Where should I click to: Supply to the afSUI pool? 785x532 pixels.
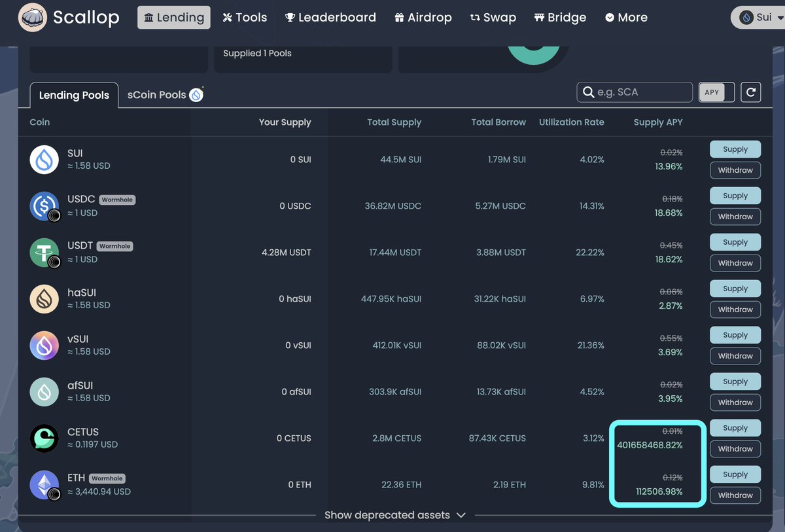pyautogui.click(x=735, y=381)
